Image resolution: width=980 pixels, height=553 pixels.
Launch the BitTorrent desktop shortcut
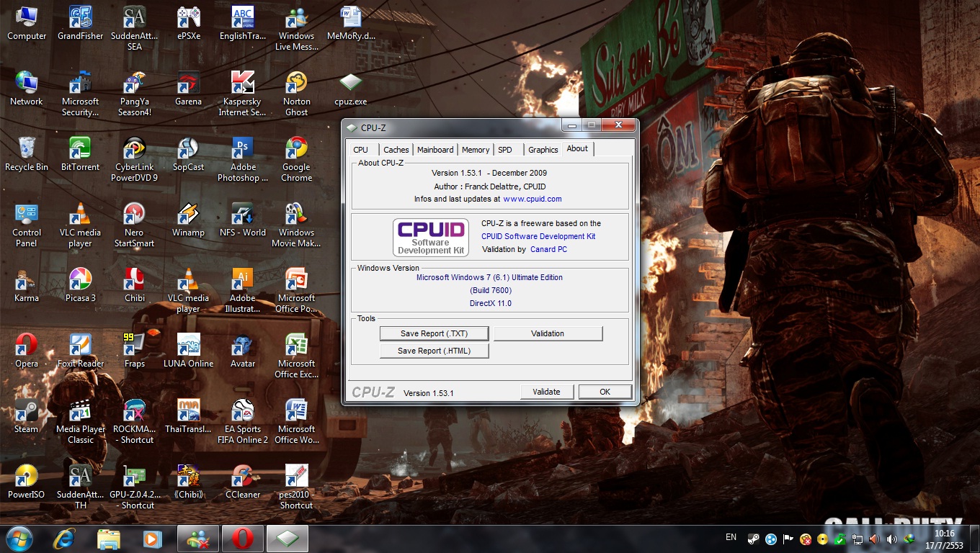pos(80,154)
